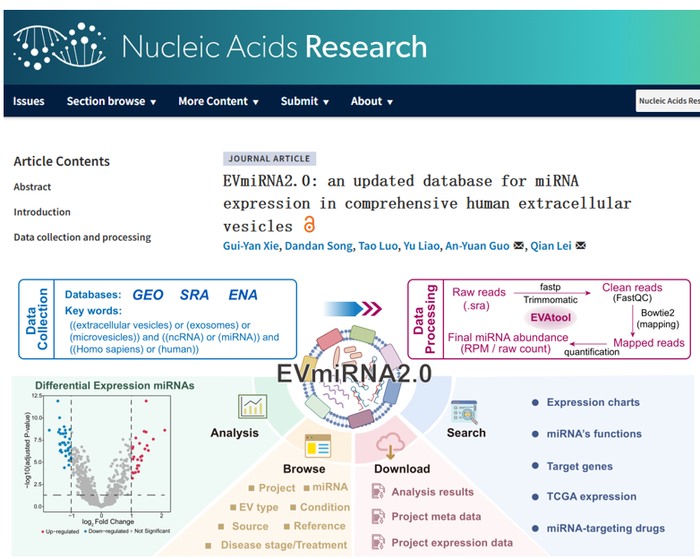Image resolution: width=700 pixels, height=559 pixels.
Task: Click the orange open access lock icon
Action: coord(309,225)
